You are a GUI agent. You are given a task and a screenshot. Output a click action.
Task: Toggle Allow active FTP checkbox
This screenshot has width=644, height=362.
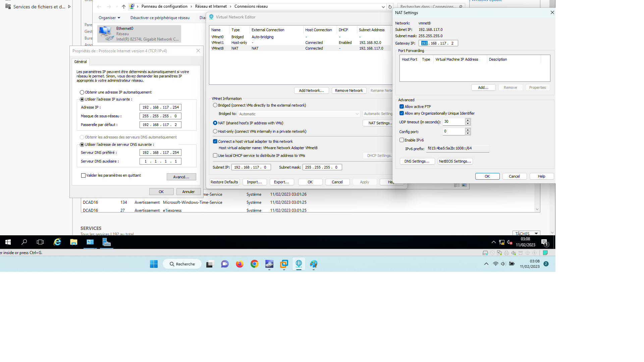[401, 107]
